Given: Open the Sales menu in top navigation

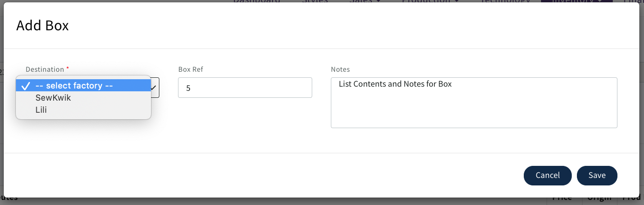Looking at the screenshot, I should point(363,1).
